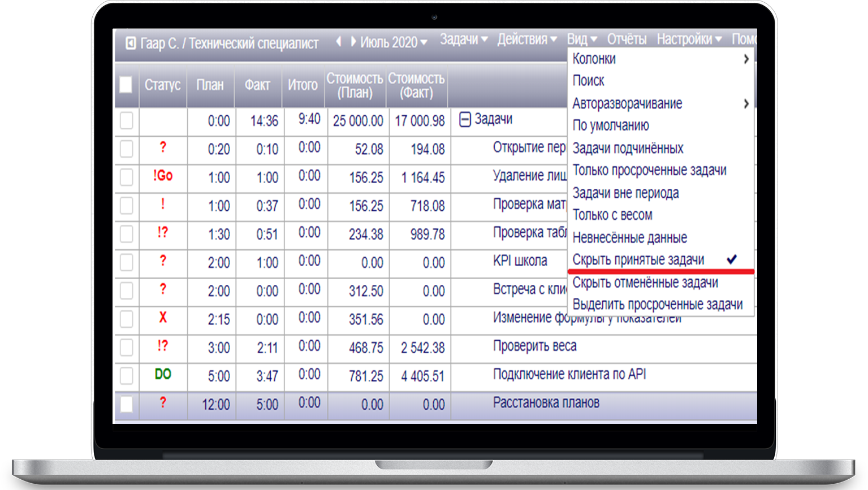Viewport: 868px width, 490px height.
Task: Check the box for KPI школа row
Action: click(127, 262)
